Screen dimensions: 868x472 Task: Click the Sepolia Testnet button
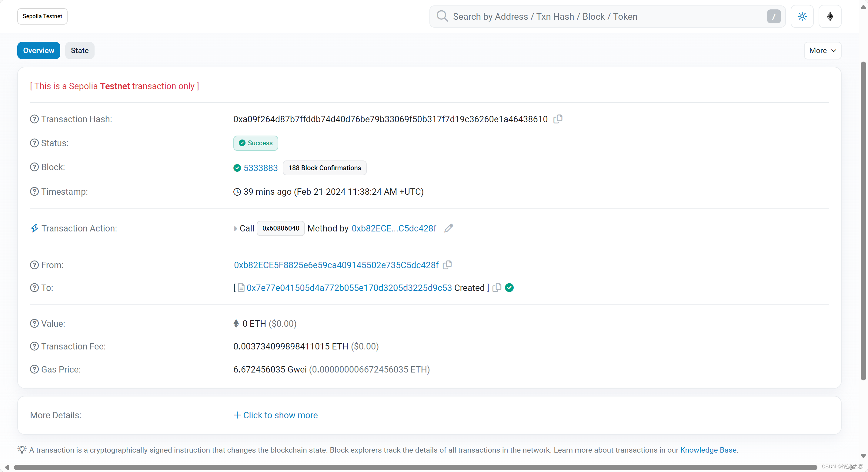(x=42, y=16)
